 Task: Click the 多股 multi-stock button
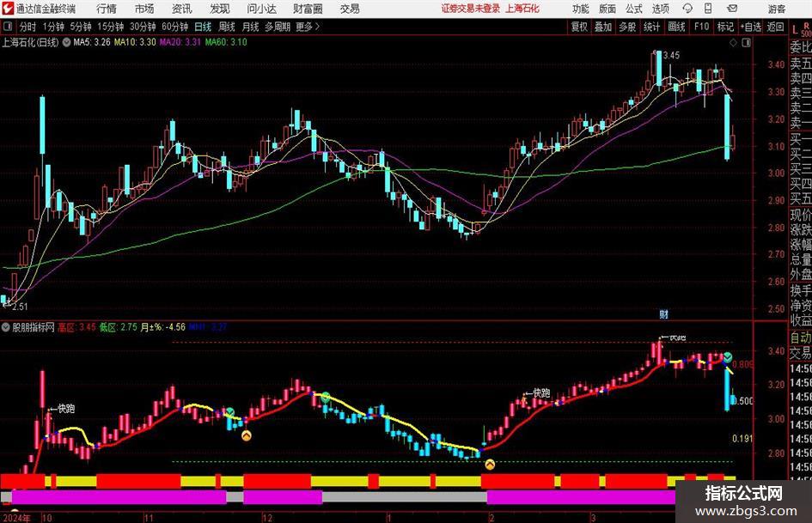(627, 27)
